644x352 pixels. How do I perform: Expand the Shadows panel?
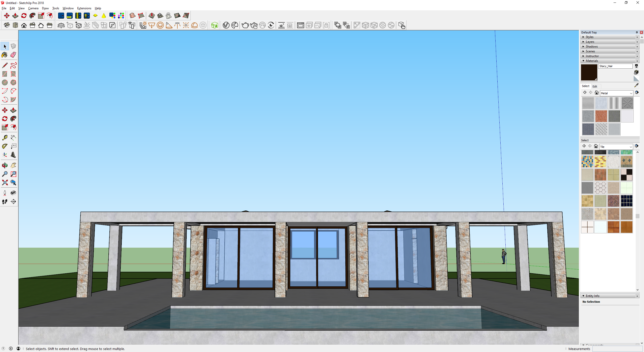[591, 47]
